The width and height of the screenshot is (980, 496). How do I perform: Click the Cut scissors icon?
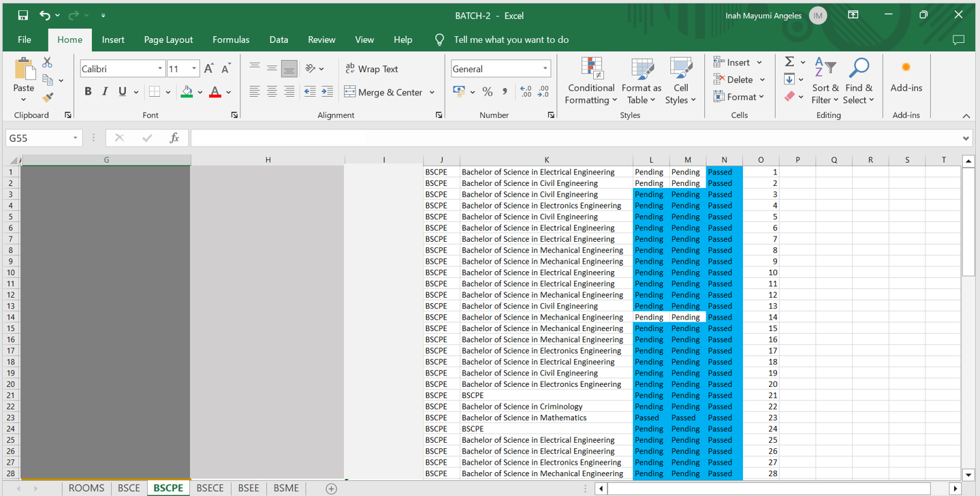click(47, 63)
